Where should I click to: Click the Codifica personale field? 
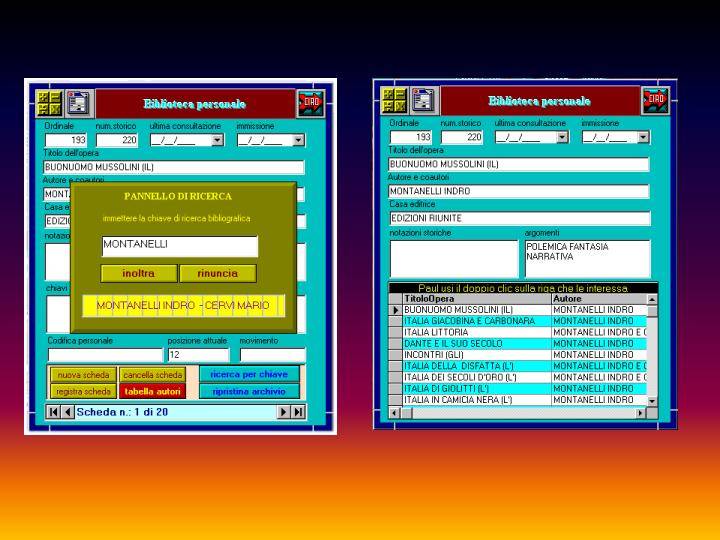pos(105,354)
